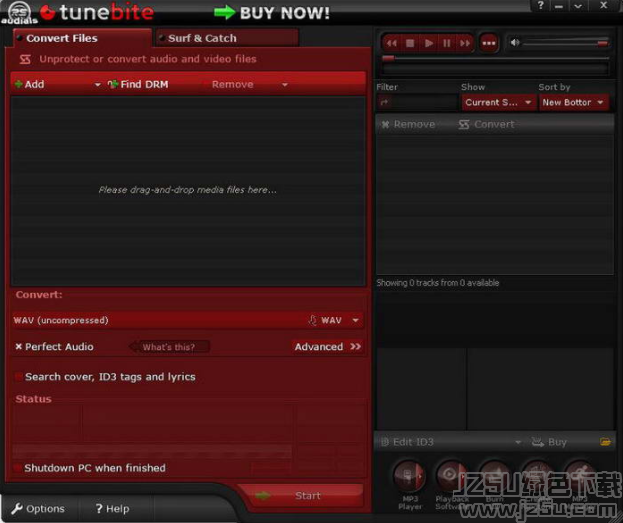
Task: Click the three-dots more options button
Action: tap(489, 43)
